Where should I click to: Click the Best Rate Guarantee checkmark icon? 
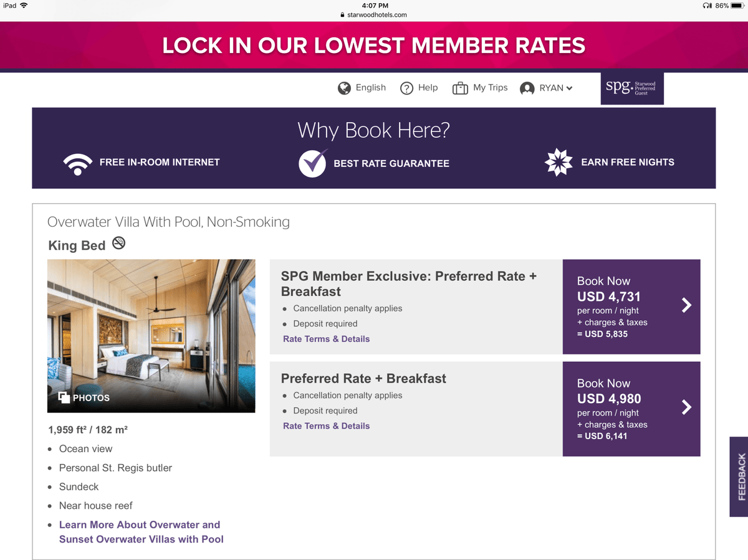312,163
